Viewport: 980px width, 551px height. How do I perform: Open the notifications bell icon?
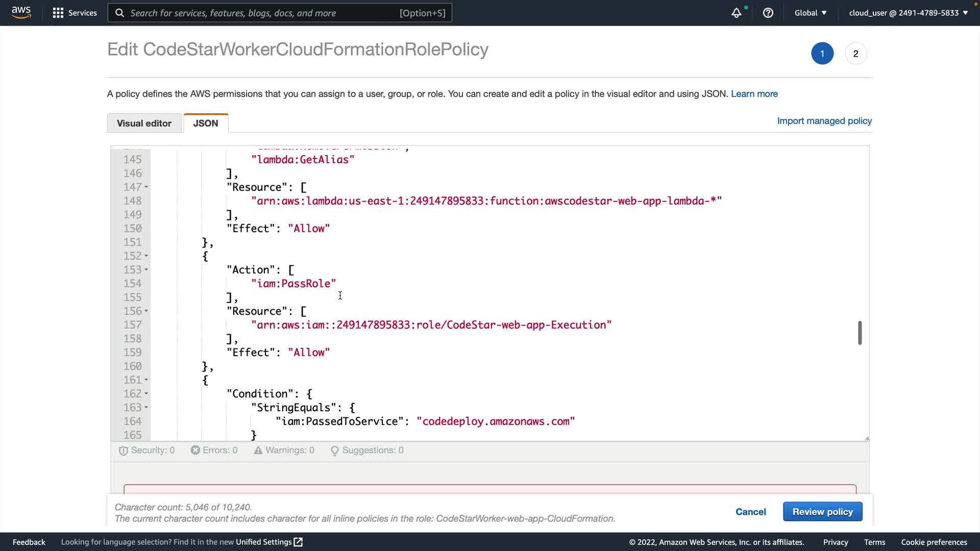tap(736, 13)
